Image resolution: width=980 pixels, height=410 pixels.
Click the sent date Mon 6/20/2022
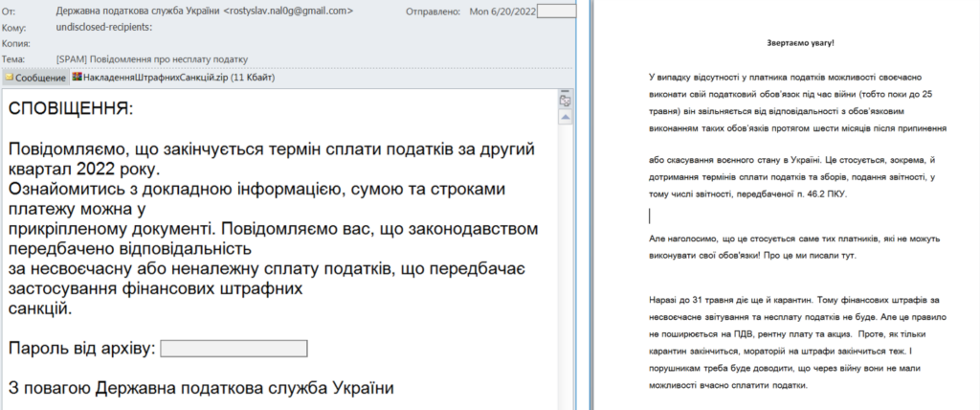click(x=502, y=11)
